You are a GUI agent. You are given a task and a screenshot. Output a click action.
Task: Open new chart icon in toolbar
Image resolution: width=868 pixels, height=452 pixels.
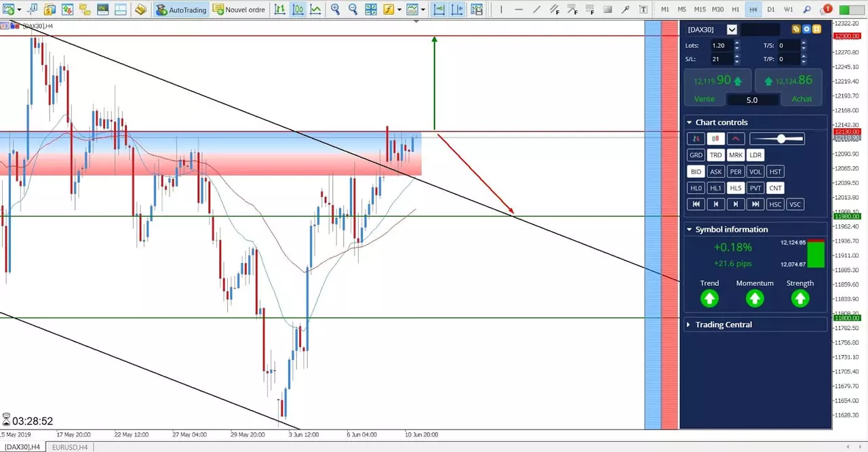pyautogui.click(x=9, y=9)
